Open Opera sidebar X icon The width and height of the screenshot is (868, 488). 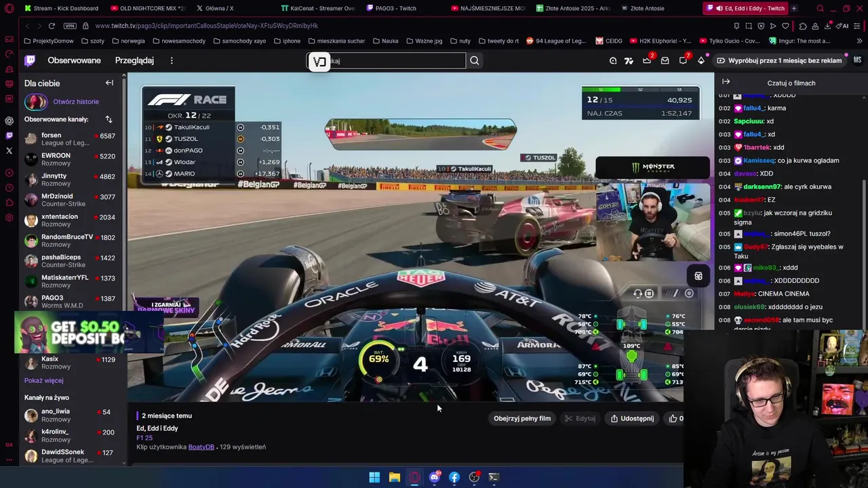click(x=9, y=150)
